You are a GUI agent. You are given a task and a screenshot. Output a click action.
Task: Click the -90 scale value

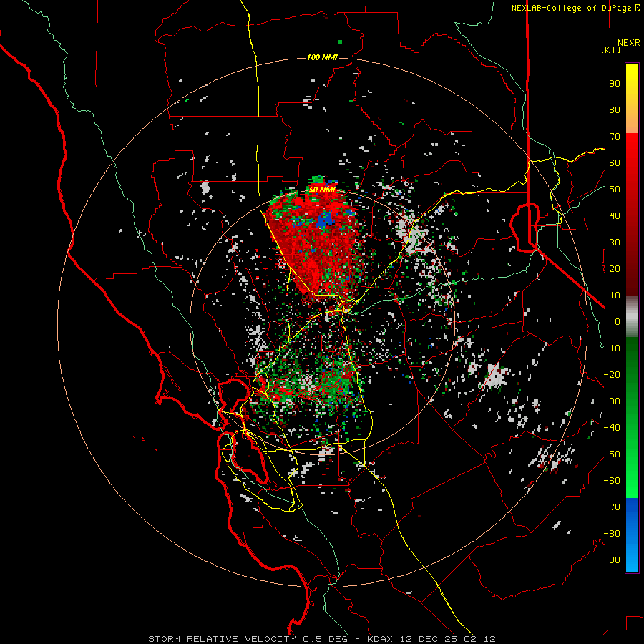coord(612,560)
